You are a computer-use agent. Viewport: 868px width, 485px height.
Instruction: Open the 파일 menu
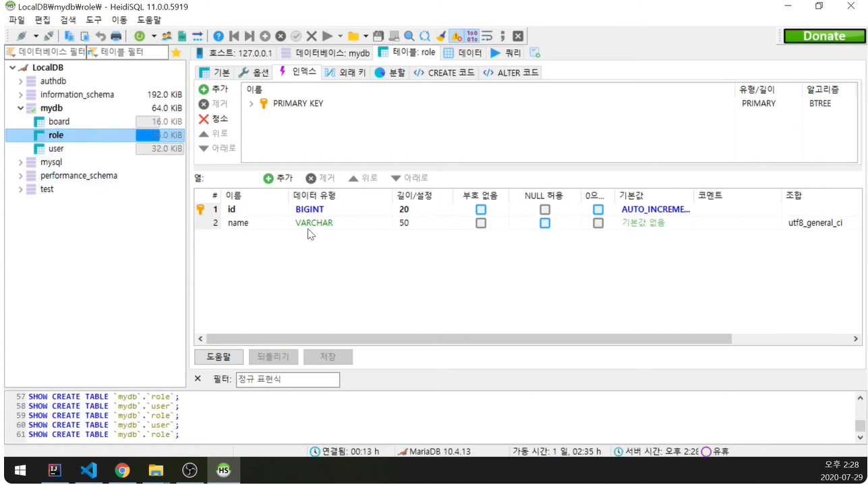point(16,20)
